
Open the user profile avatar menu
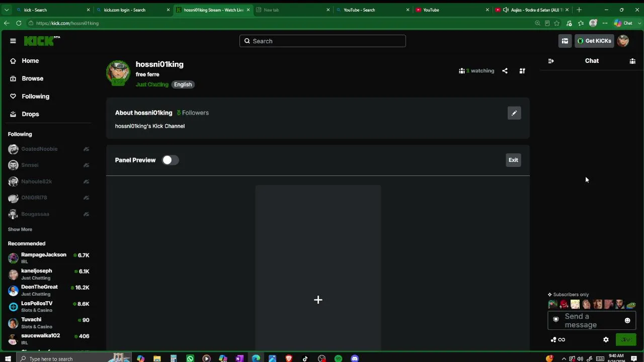click(x=623, y=41)
